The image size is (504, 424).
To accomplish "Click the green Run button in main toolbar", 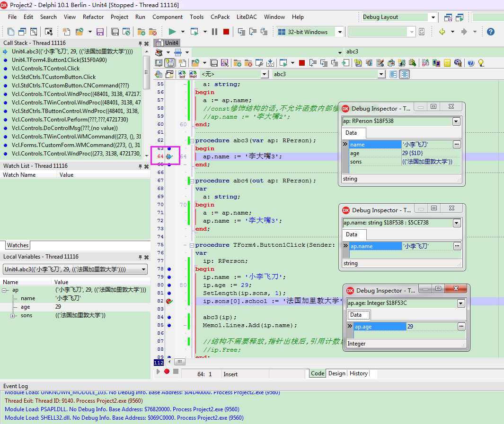I will [x=172, y=32].
